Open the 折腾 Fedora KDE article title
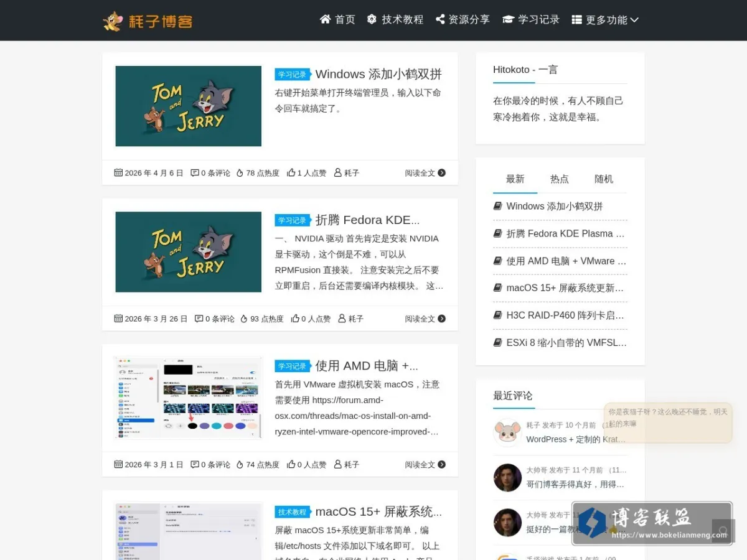Viewport: 747px width, 560px height. [x=367, y=220]
